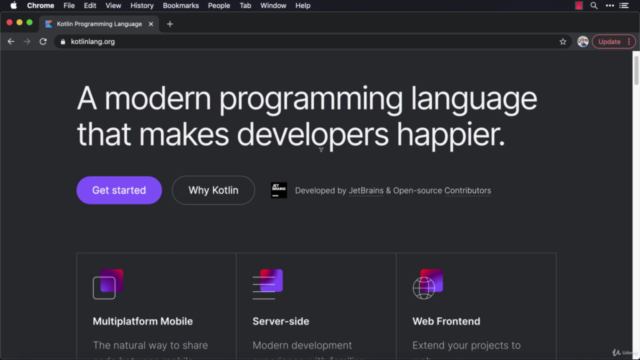The width and height of the screenshot is (640, 360).
Task: Open the Server-side heading
Action: tap(281, 321)
